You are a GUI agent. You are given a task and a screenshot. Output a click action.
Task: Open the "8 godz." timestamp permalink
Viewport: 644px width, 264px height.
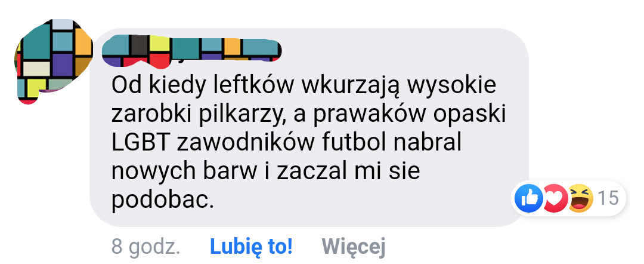point(146,247)
